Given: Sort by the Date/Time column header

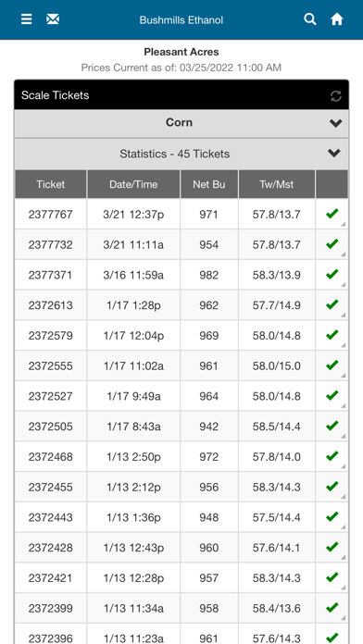Looking at the screenshot, I should 133,184.
